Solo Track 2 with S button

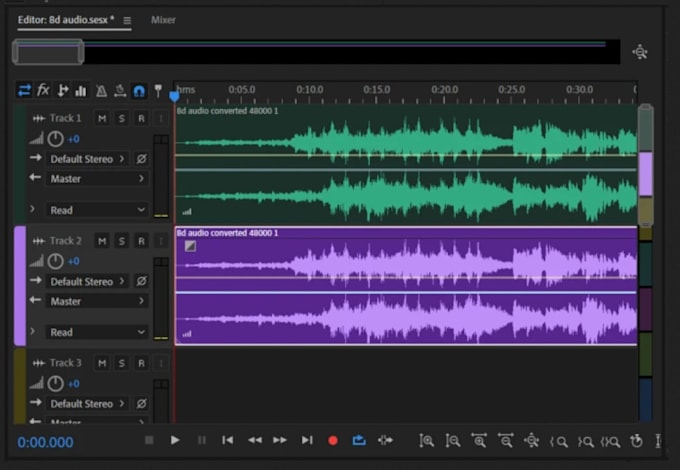click(x=121, y=241)
